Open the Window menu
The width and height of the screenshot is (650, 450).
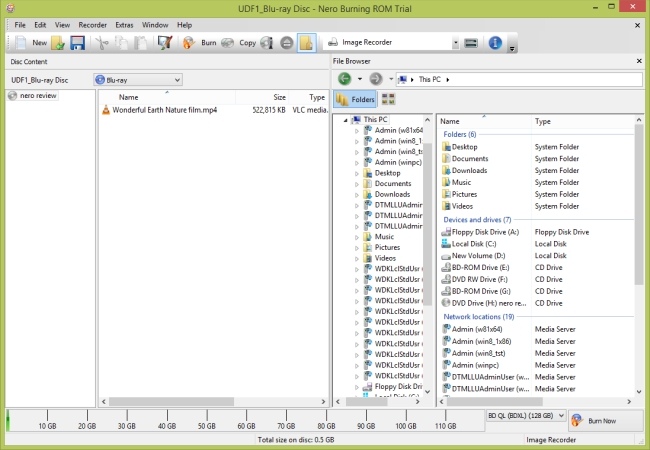tap(155, 25)
